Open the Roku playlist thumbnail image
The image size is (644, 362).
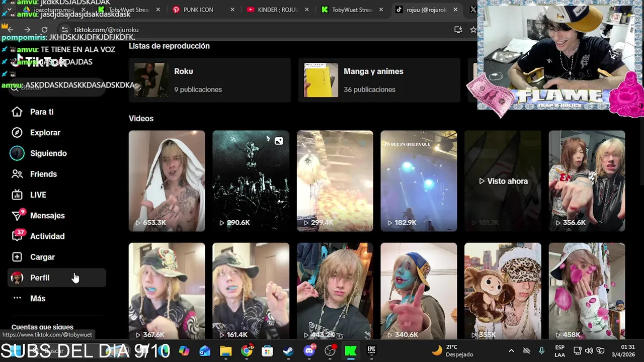[x=151, y=80]
